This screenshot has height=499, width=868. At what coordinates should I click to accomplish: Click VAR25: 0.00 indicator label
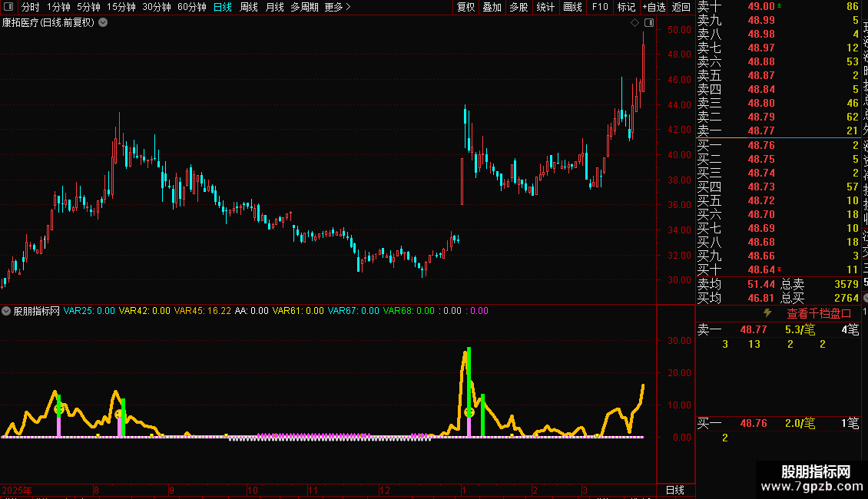[89, 311]
